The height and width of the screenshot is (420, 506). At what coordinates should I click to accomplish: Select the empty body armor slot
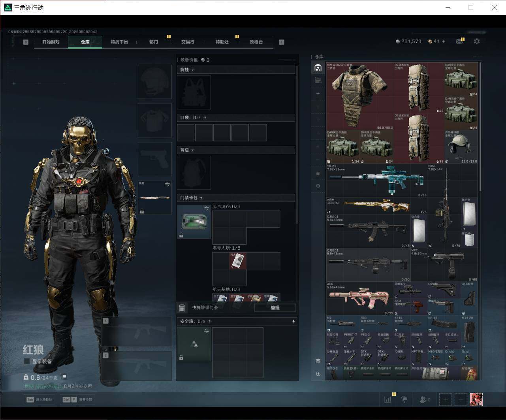tap(155, 121)
